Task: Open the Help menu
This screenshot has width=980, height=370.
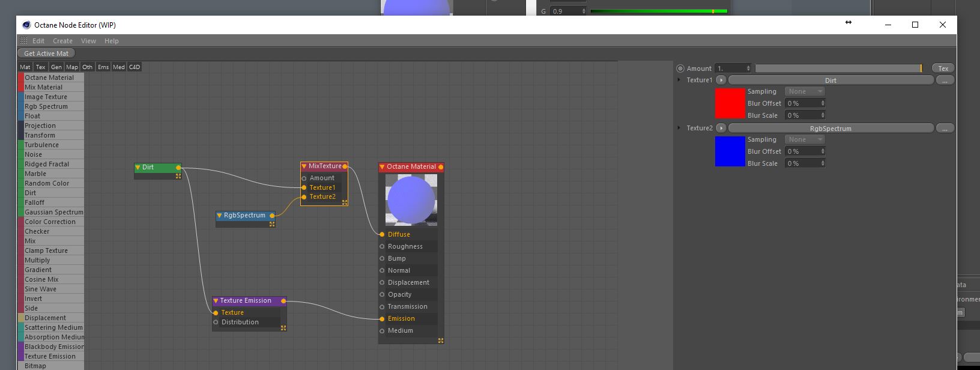Action: (x=112, y=41)
